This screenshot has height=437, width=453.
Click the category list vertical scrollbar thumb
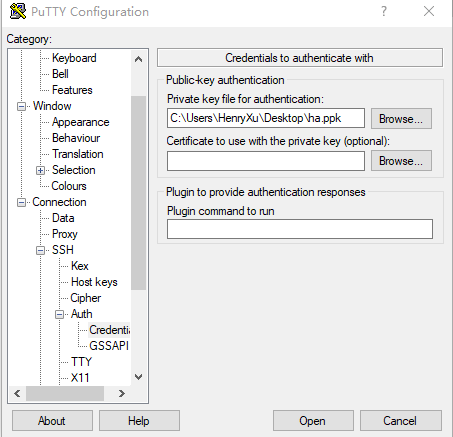138,193
